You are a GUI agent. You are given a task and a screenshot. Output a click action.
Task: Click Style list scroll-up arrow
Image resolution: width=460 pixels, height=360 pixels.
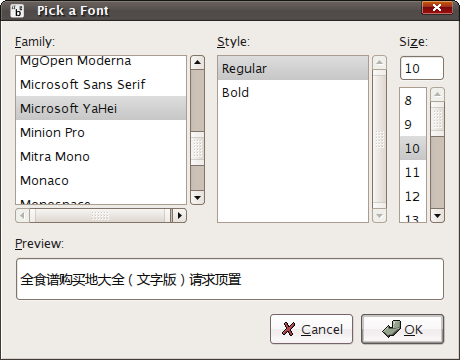coord(379,62)
